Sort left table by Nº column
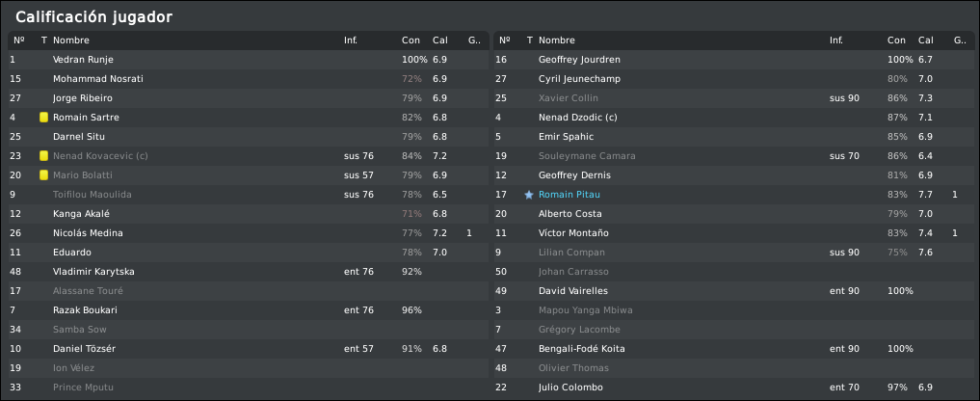 click(19, 40)
